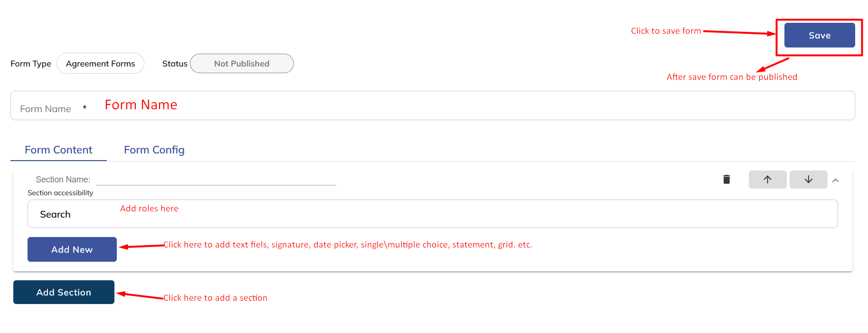This screenshot has height=333, width=868.
Task: Move the section up with the up arrow
Action: (x=767, y=180)
